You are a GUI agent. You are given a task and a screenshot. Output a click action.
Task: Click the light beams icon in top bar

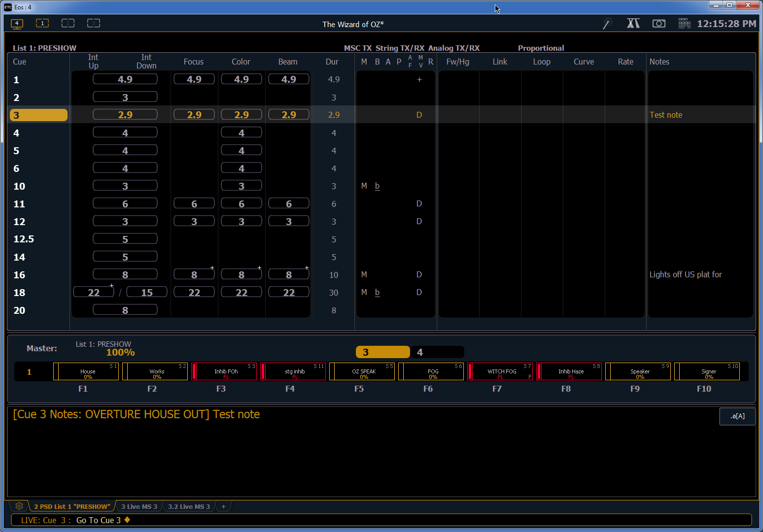[633, 23]
